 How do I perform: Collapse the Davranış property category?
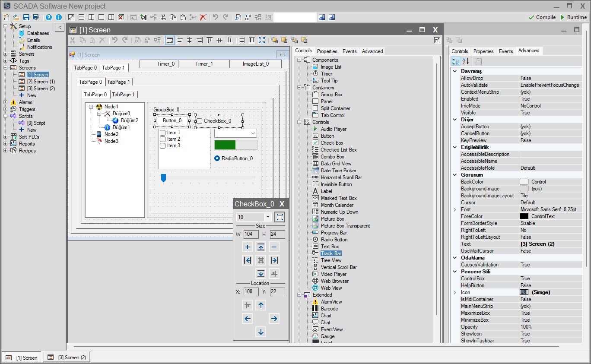coord(454,71)
